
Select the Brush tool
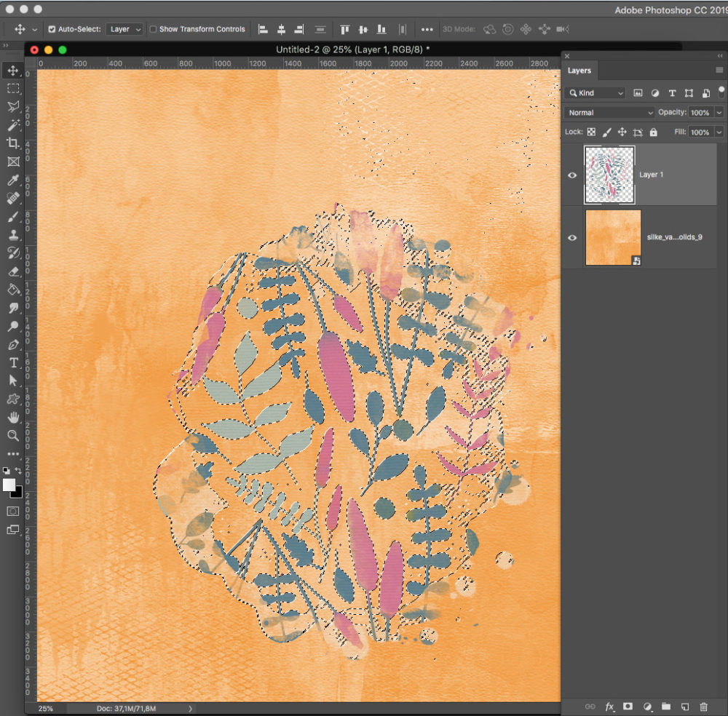13,217
